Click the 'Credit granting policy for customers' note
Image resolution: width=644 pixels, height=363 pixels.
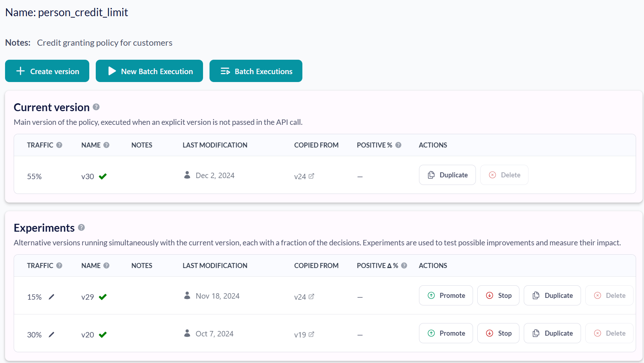105,43
